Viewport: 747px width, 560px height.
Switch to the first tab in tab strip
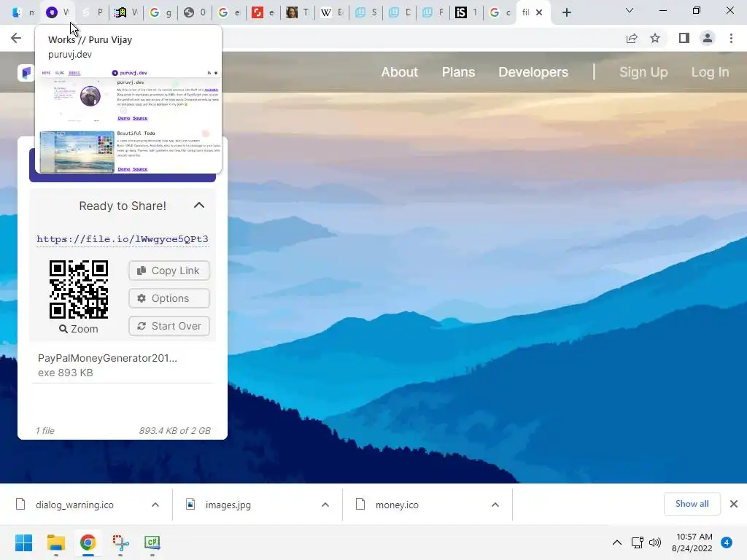tap(23, 12)
